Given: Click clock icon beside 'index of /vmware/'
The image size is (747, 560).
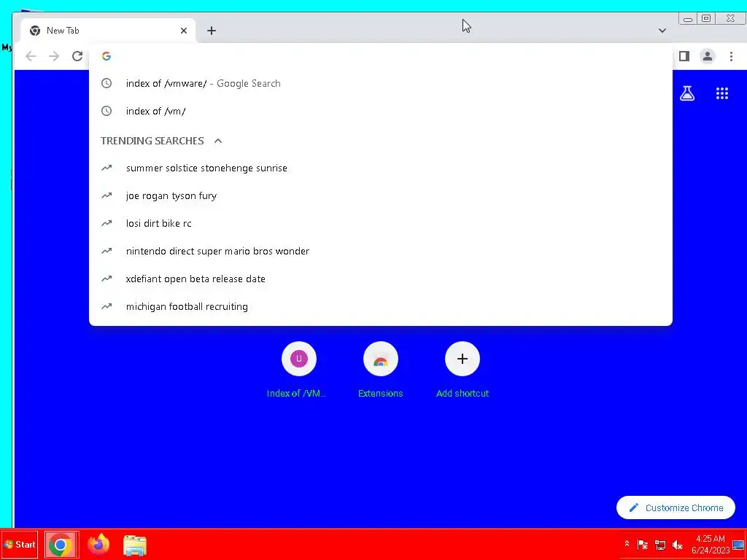Looking at the screenshot, I should point(107,83).
